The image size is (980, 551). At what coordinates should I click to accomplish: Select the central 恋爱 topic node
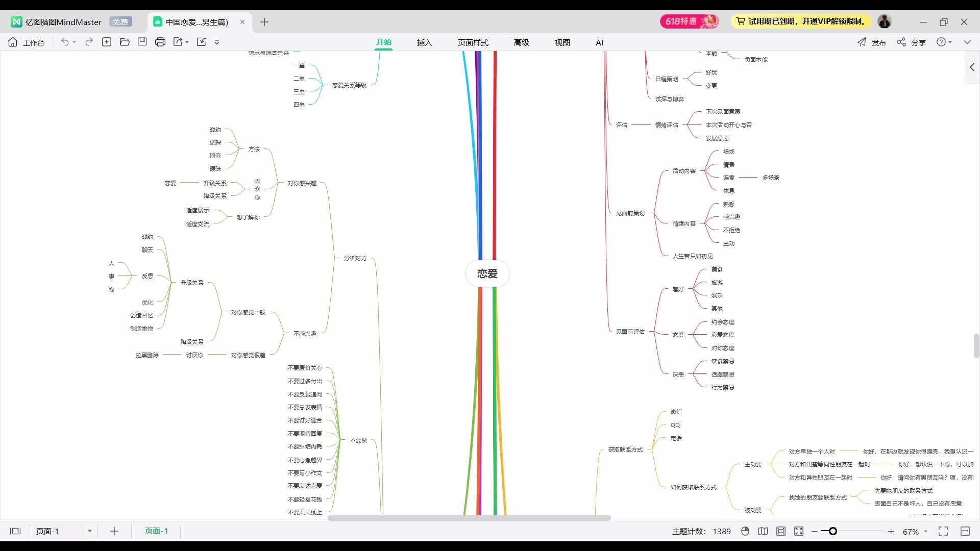click(487, 274)
